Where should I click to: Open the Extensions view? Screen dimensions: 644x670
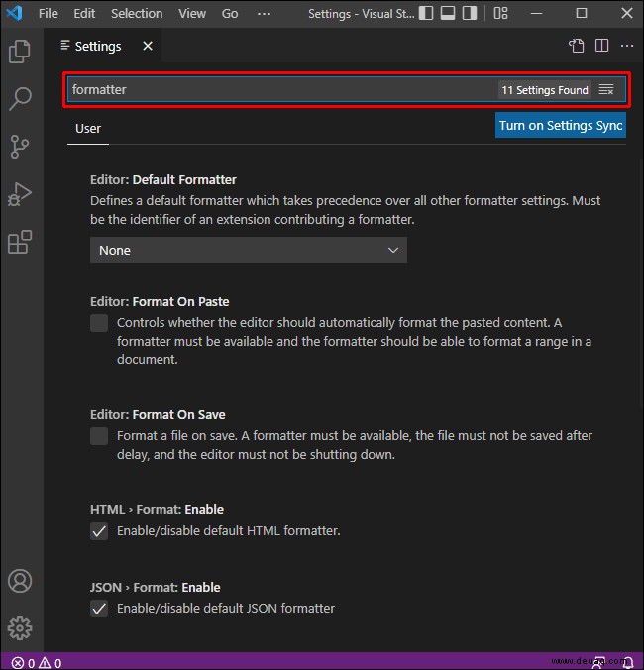[x=20, y=242]
